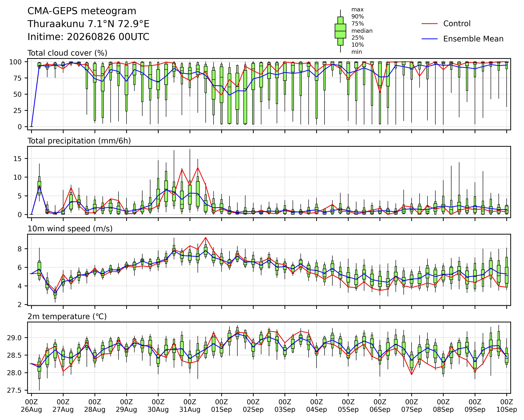Click the green box-plot legend icon
The height and width of the screenshot is (420, 524).
click(x=340, y=31)
